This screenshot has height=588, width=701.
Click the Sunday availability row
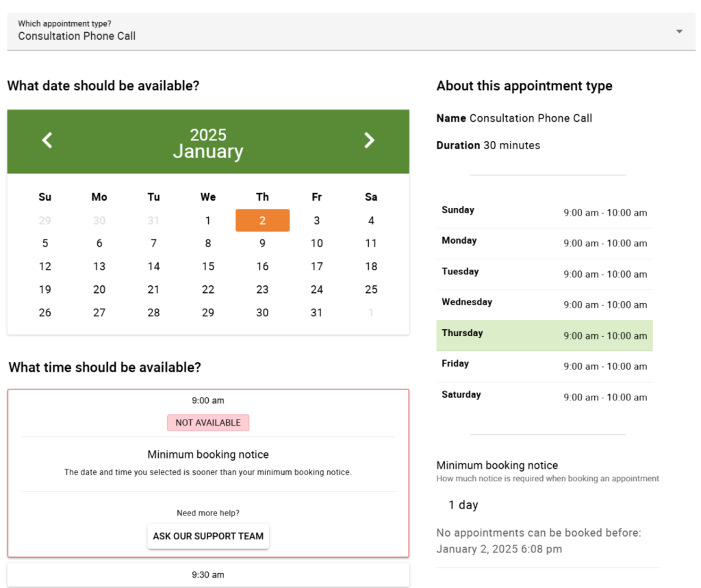pyautogui.click(x=544, y=213)
